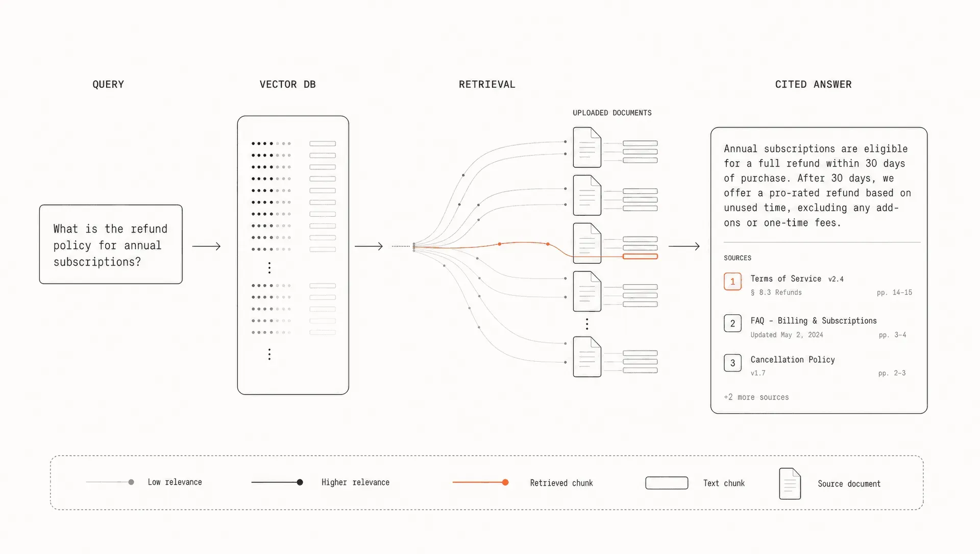This screenshot has width=980, height=554.
Task: Click the query box about refund policy
Action: click(x=111, y=244)
